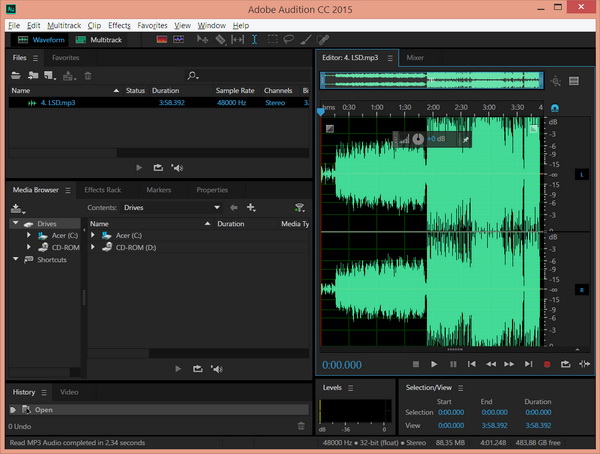The height and width of the screenshot is (454, 600).
Task: Show spectral frequency display
Action: point(162,39)
